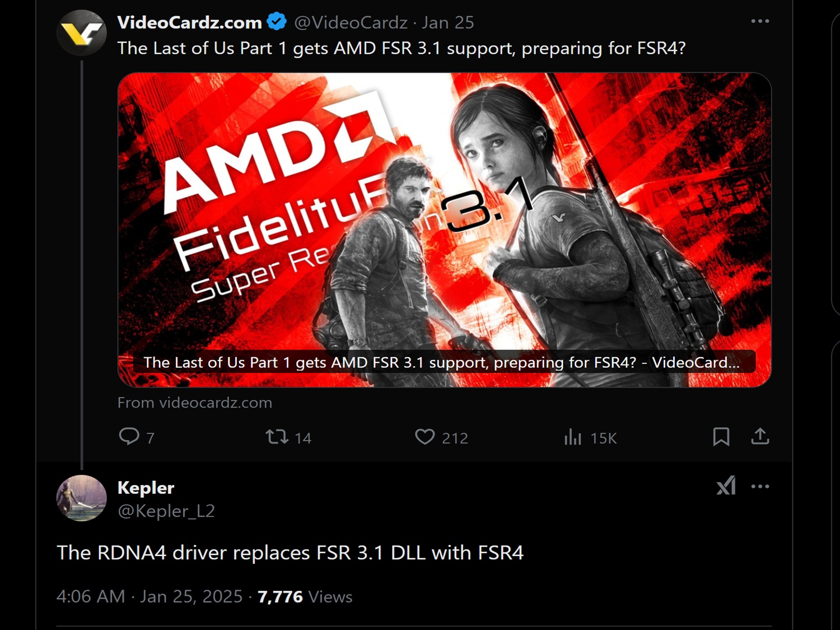Viewport: 840px width, 630px height.
Task: Open more options on Kepler's post
Action: pos(760,486)
